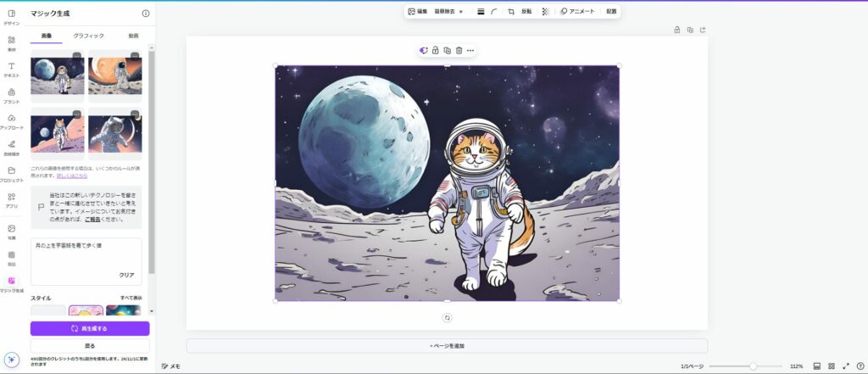This screenshot has width=868, height=374.
Task: Click the rotate handle below the image
Action: 448,317
